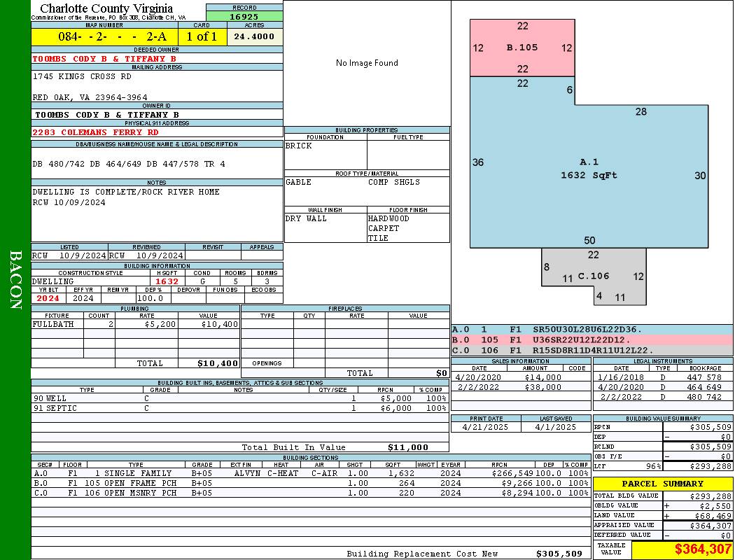Select the red year built 2024
The image size is (735, 560).
pyautogui.click(x=48, y=298)
